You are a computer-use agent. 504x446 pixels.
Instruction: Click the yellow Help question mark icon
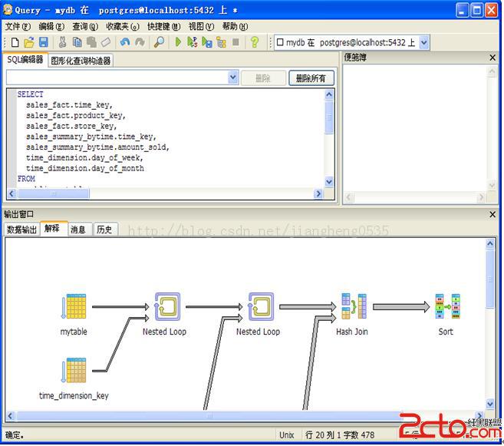tap(255, 43)
